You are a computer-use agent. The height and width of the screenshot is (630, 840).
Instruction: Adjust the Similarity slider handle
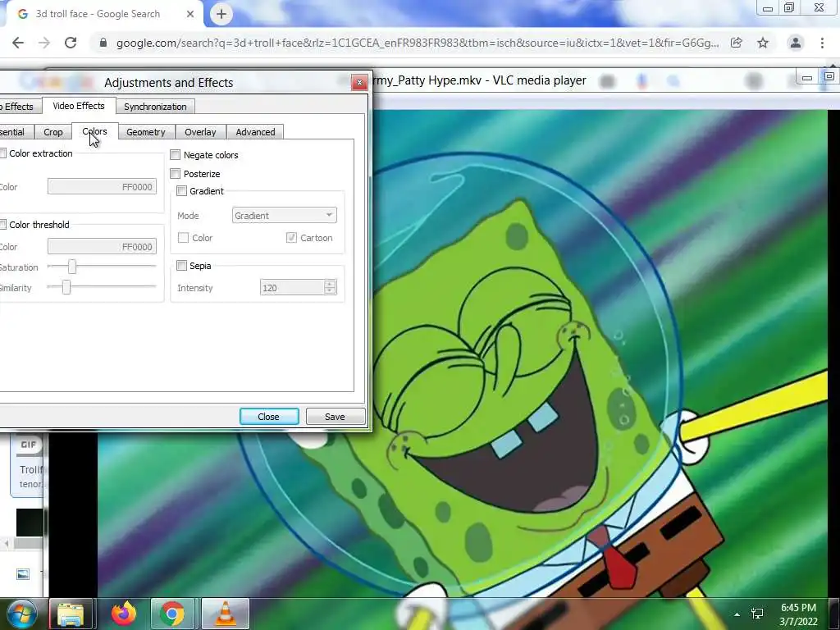tap(66, 287)
